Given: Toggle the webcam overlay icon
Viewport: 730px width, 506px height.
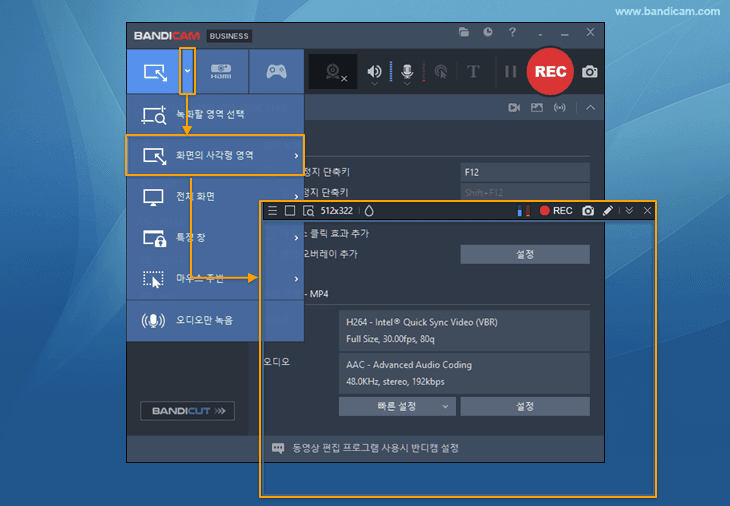Looking at the screenshot, I should [x=333, y=72].
